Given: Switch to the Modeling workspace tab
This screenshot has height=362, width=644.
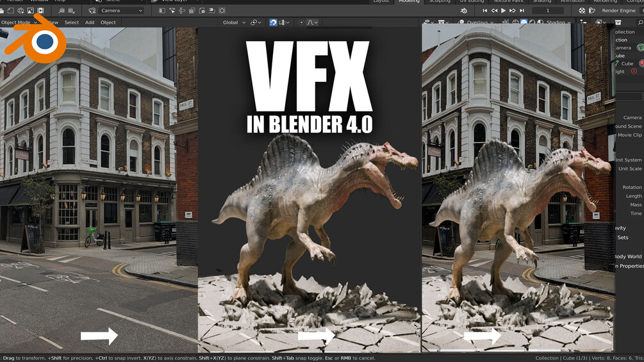Looking at the screenshot, I should tap(409, 2).
